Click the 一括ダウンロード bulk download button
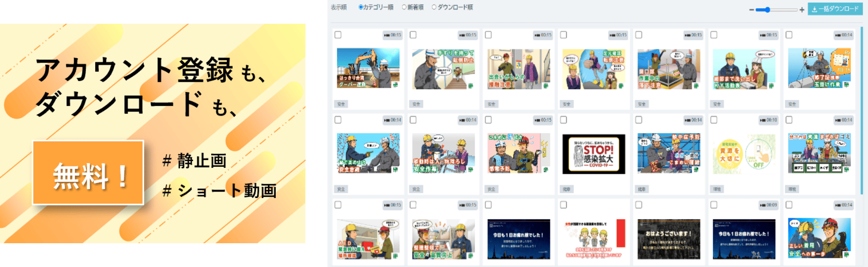 point(835,9)
